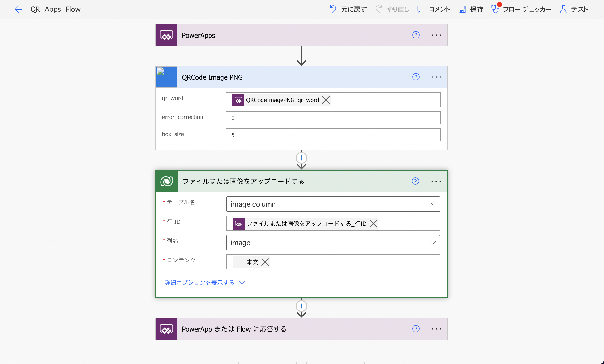Open the コメント comments panel
Screen dimensions: 604x364
pos(434,9)
